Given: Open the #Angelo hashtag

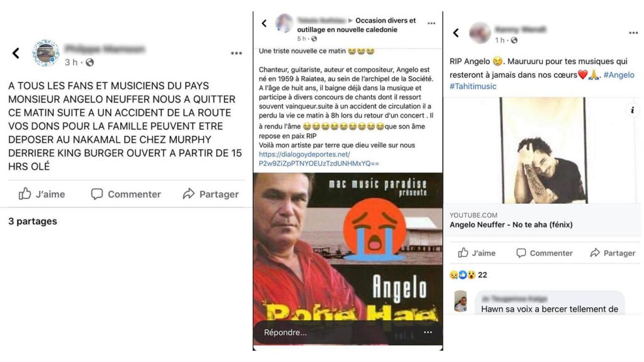Looking at the screenshot, I should click(x=619, y=75).
